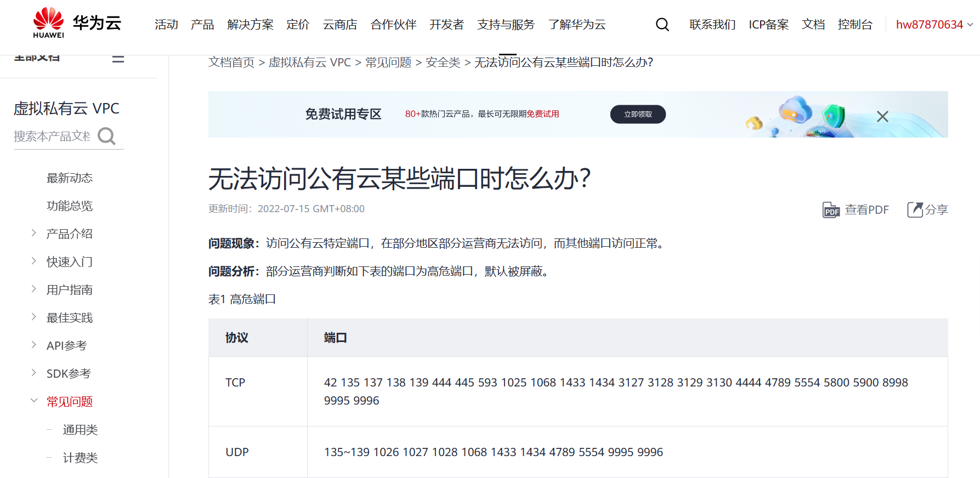Expand the 产品介绍 chevron
Viewport: 980px width, 478px height.
(x=34, y=233)
